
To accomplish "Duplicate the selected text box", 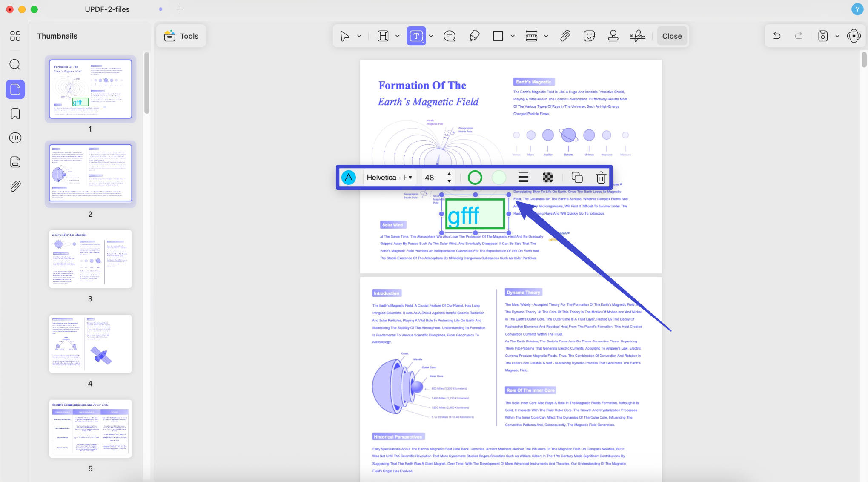I will 577,178.
